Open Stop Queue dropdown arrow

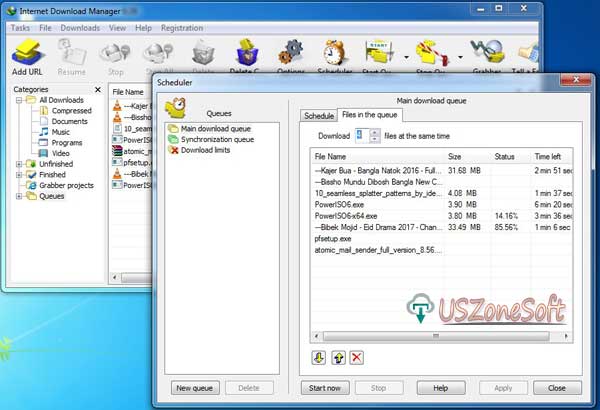460,57
